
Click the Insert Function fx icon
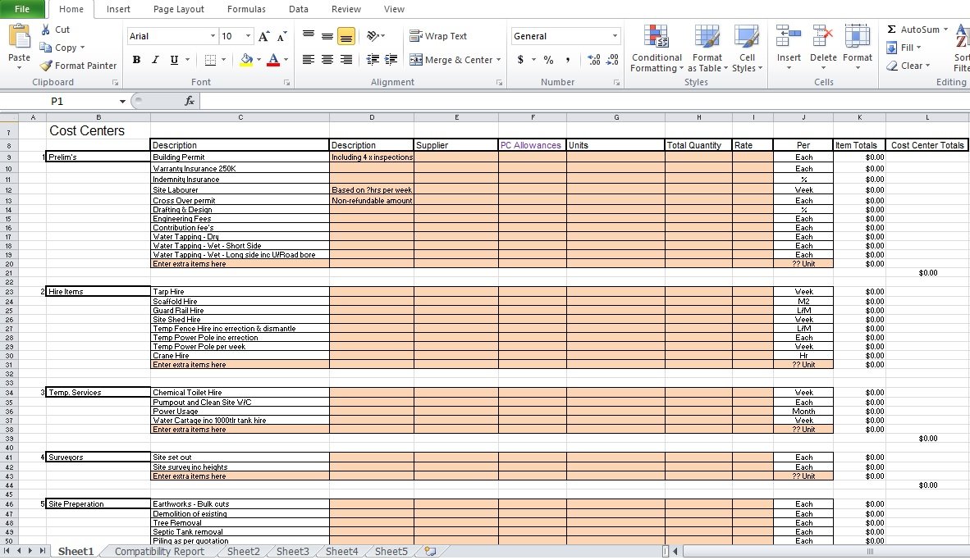190,101
